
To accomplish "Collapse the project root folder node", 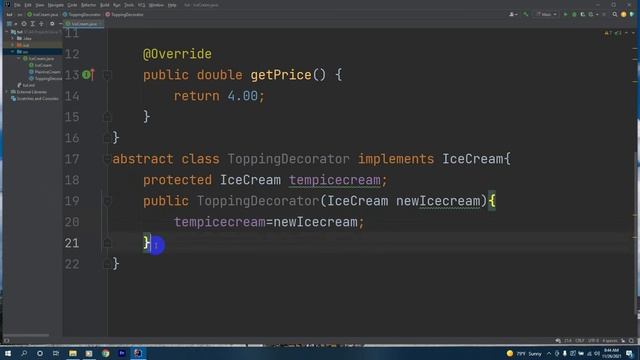I will point(7,32).
